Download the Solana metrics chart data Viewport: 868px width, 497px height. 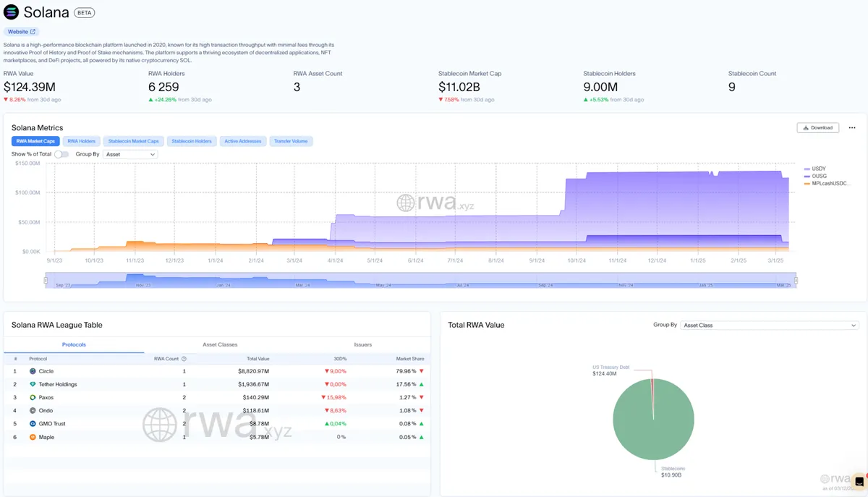click(818, 127)
